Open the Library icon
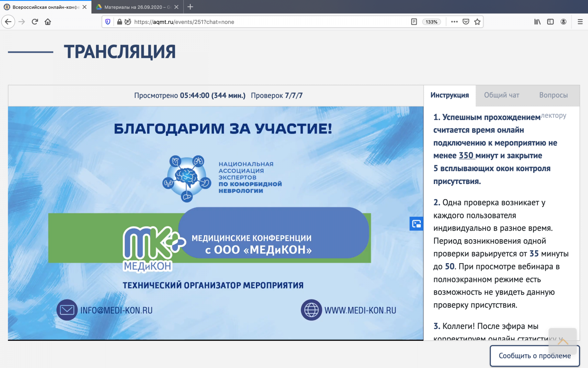Screen dimensions: 588x368 pos(537,22)
